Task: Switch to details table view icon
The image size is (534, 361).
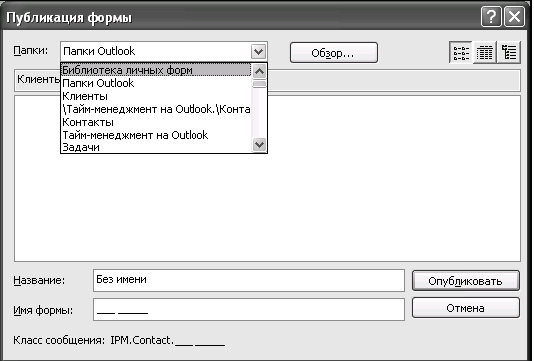Action: [485, 52]
